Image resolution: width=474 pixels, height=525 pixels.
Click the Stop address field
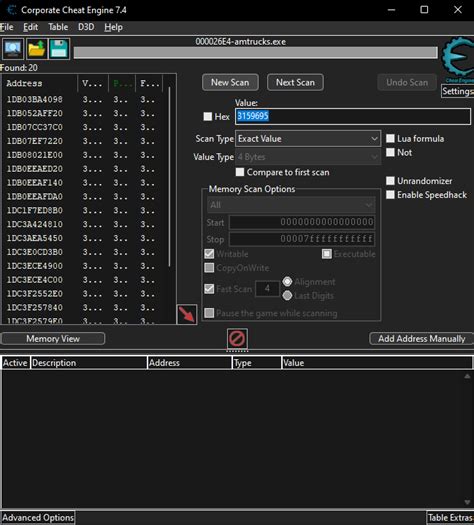click(302, 239)
